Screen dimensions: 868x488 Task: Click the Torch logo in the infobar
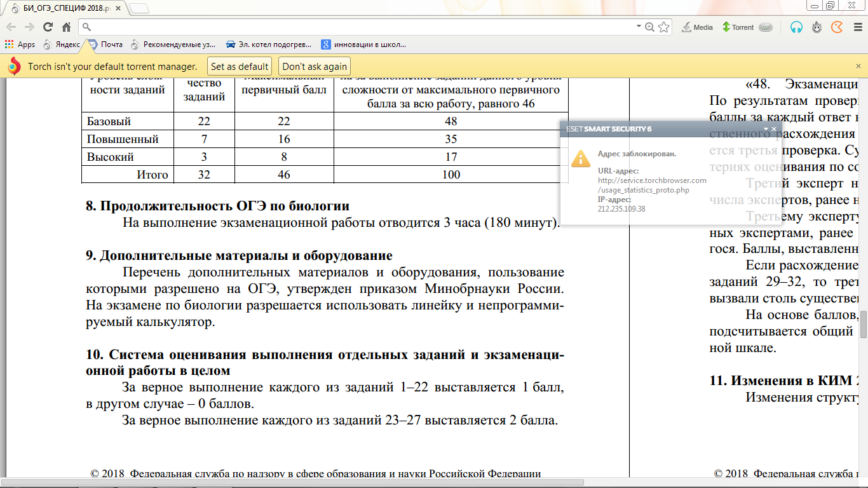(14, 66)
